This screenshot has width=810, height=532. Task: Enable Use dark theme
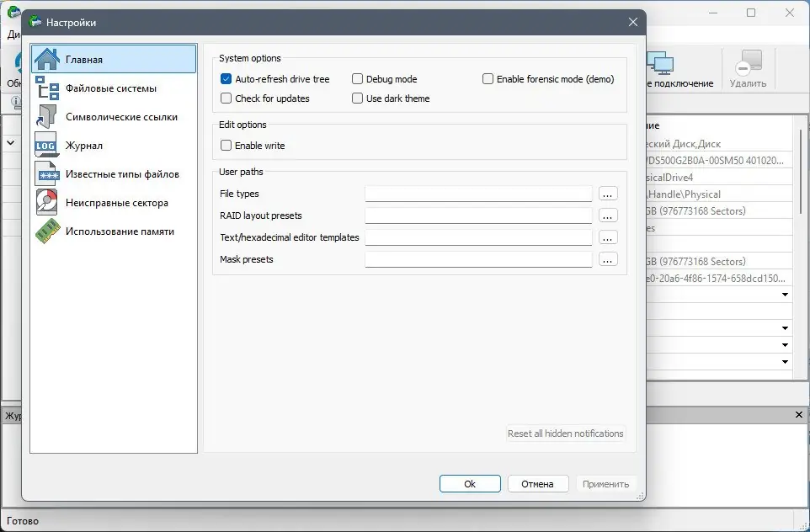[357, 98]
